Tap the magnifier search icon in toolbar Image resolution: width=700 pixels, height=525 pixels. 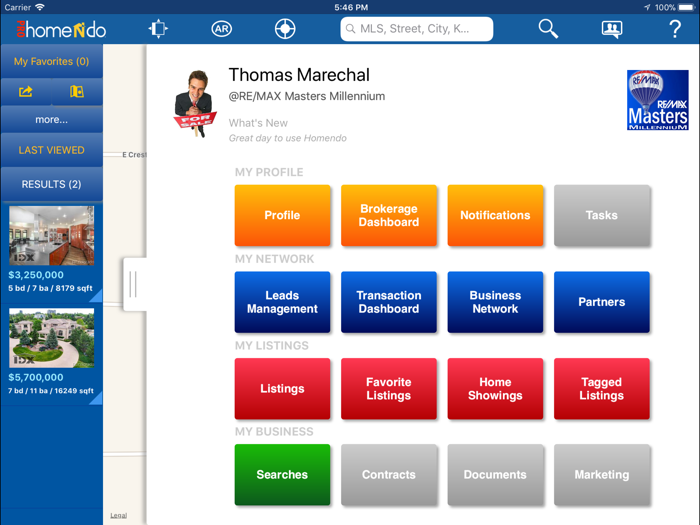(x=548, y=29)
